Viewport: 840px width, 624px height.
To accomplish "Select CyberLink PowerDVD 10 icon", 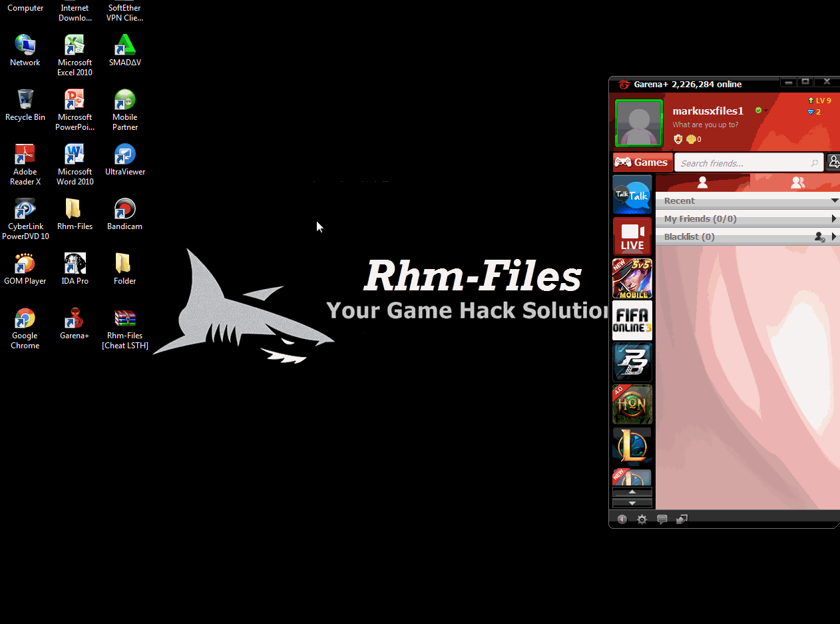I will [x=25, y=219].
